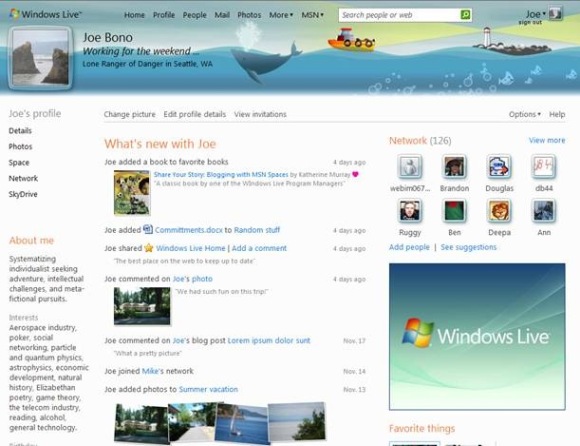Open Photos in top navigation

tap(249, 15)
